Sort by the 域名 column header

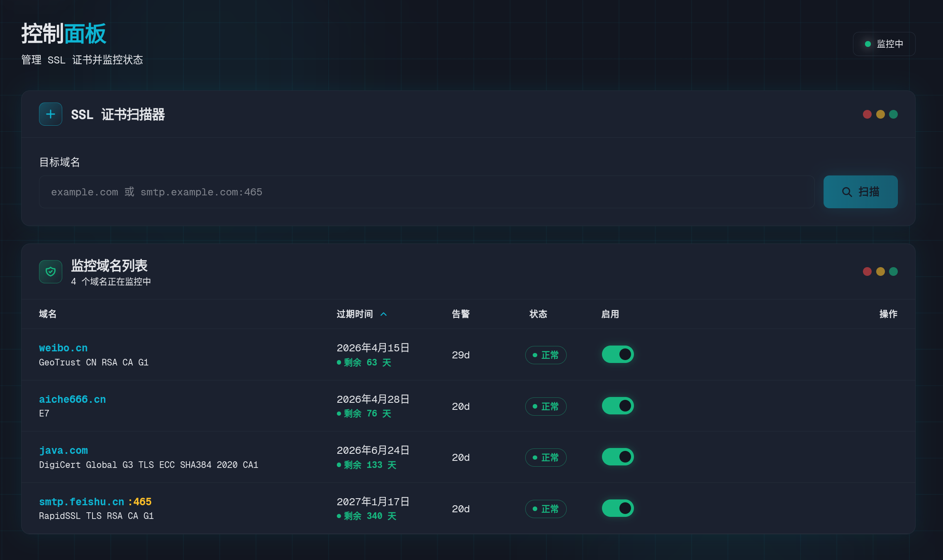coord(48,314)
